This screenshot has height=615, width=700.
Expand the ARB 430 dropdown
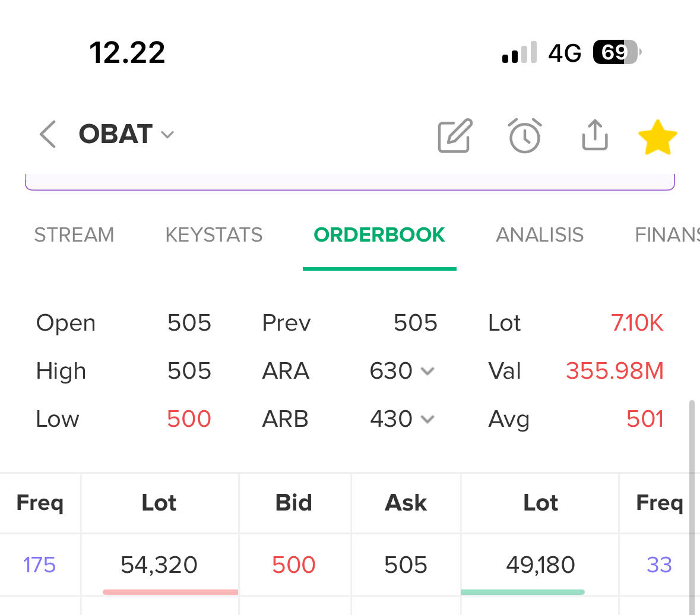click(x=427, y=419)
